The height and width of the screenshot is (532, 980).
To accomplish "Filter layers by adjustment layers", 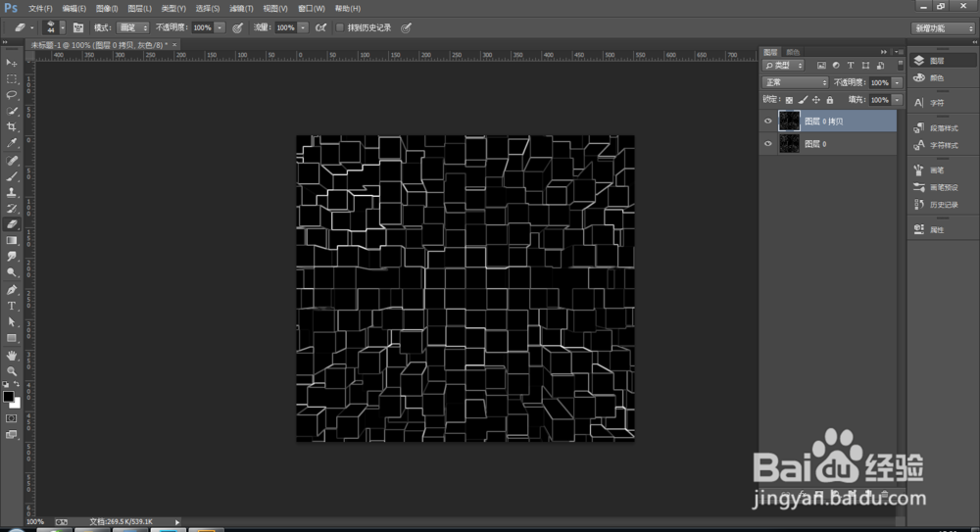I will click(x=836, y=65).
